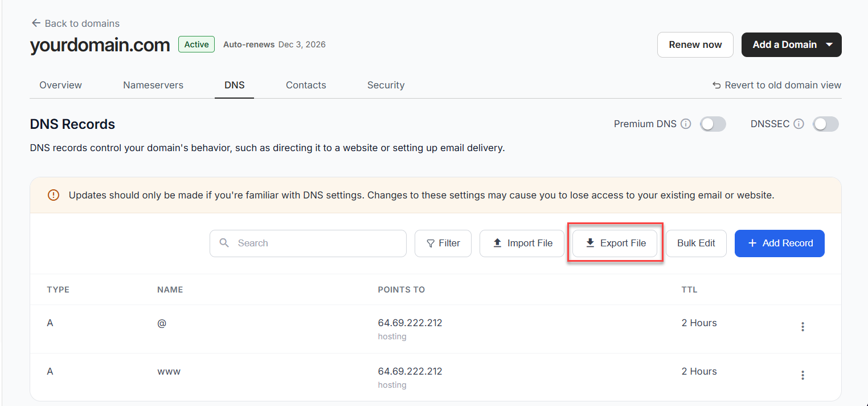Click the search magnifier icon
The width and height of the screenshot is (868, 406).
tap(225, 243)
